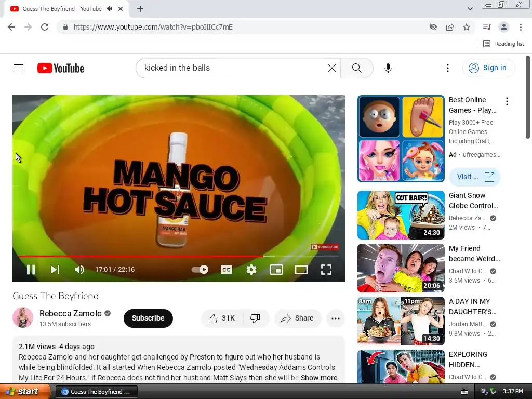Open EXPLORING HIDDEN video title

[468, 360]
